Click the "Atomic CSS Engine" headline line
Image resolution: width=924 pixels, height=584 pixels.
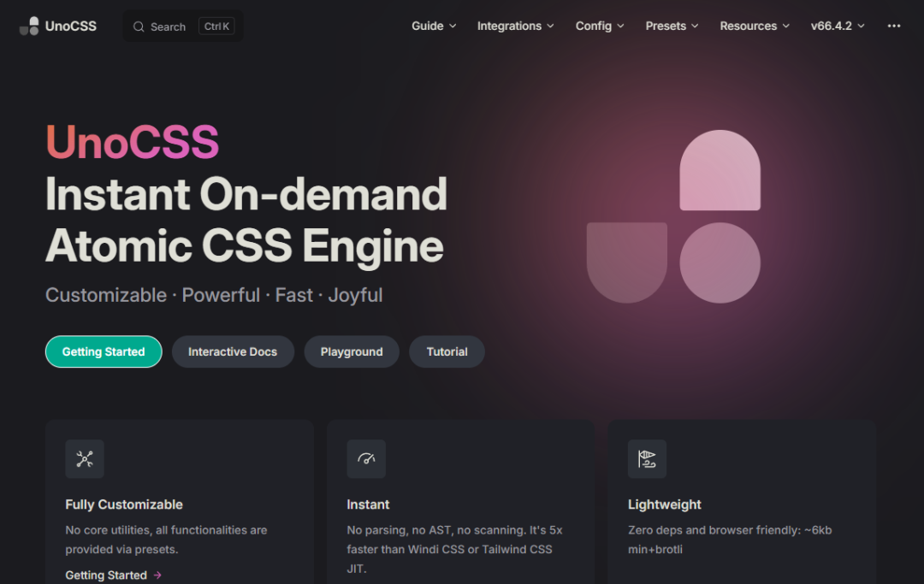(x=245, y=246)
